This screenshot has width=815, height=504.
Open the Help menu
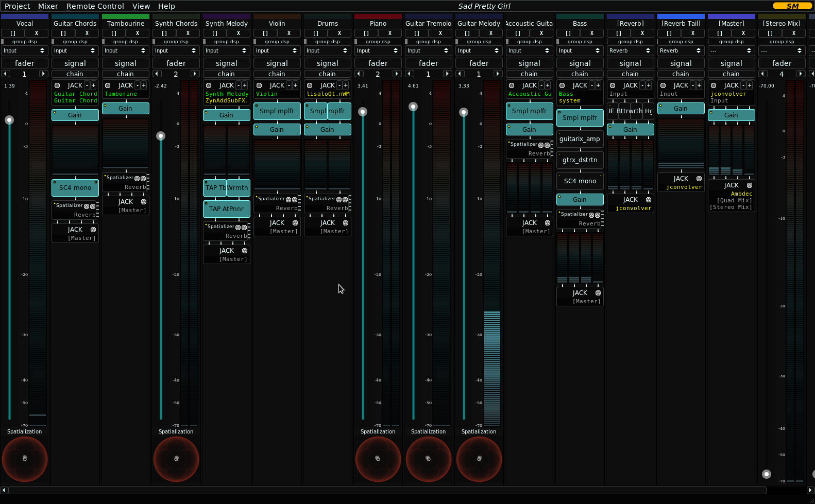(166, 6)
